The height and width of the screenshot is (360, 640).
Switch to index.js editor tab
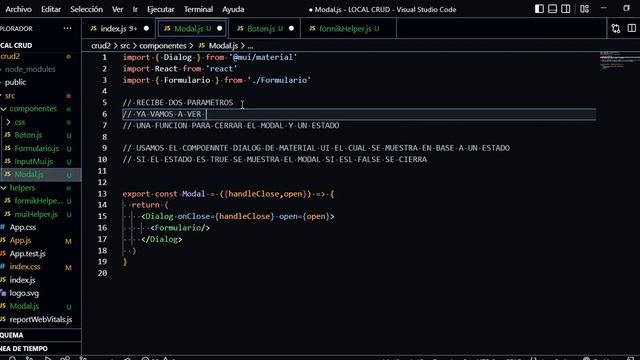(x=118, y=29)
